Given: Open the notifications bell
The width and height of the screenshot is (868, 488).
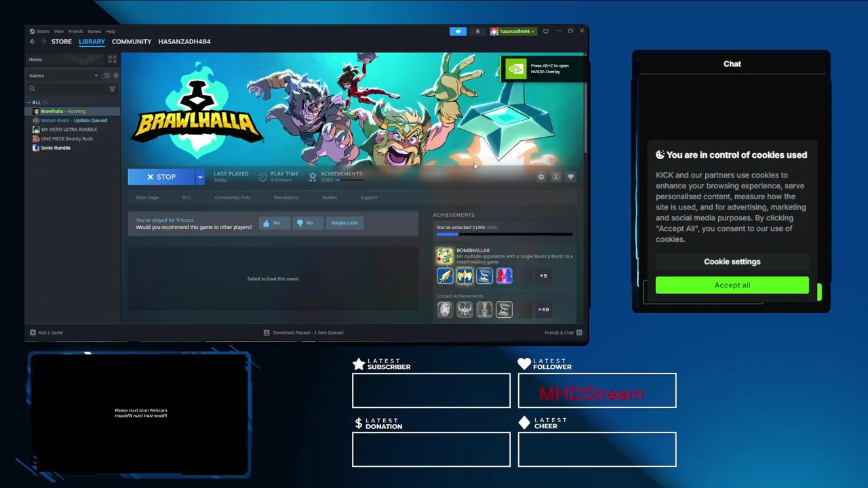Looking at the screenshot, I should [477, 31].
